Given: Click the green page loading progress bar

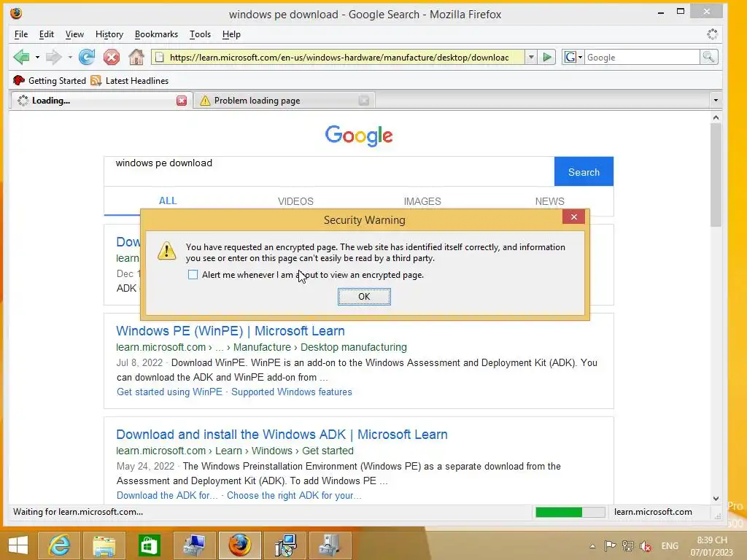Looking at the screenshot, I should 570,512.
